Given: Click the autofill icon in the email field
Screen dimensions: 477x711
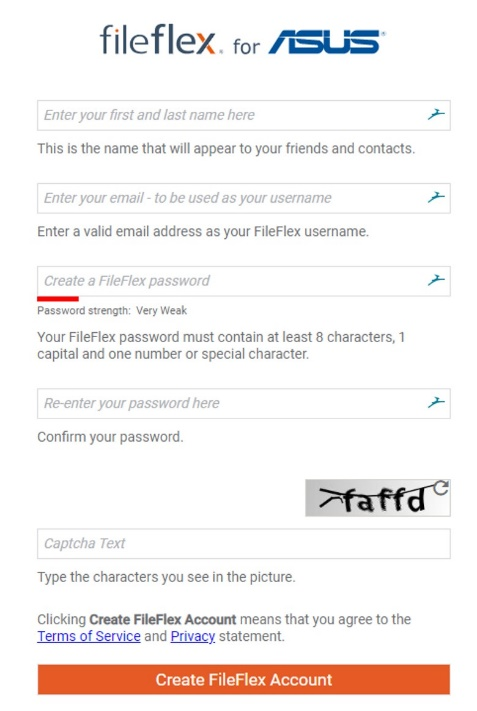Looking at the screenshot, I should click(x=436, y=198).
